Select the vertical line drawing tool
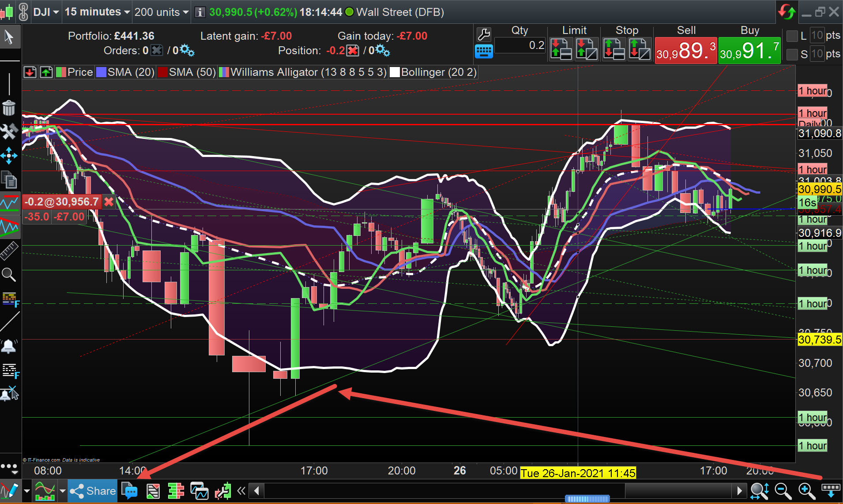The width and height of the screenshot is (843, 504). click(9, 84)
